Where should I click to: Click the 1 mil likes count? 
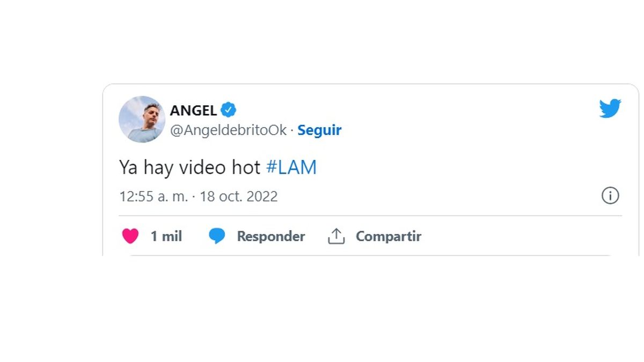(x=166, y=236)
